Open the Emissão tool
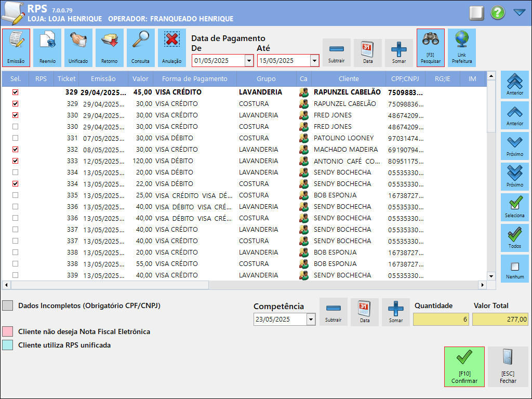The width and height of the screenshot is (532, 399). pyautogui.click(x=16, y=47)
